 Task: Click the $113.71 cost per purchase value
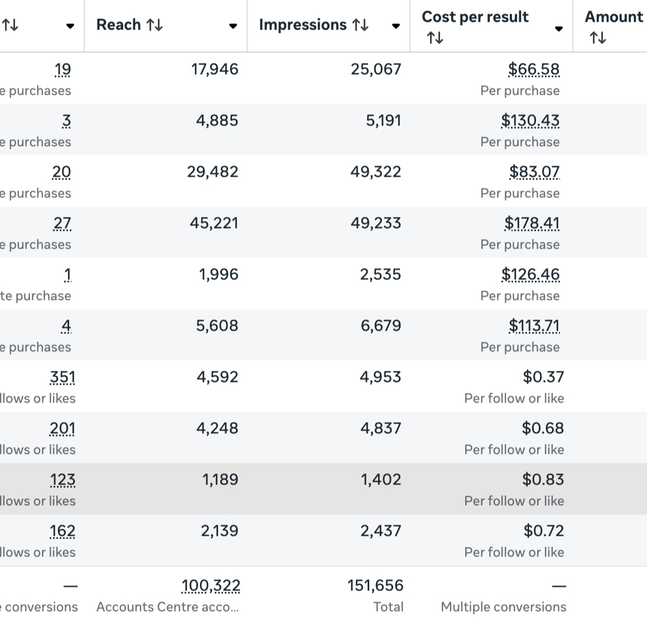pos(534,326)
